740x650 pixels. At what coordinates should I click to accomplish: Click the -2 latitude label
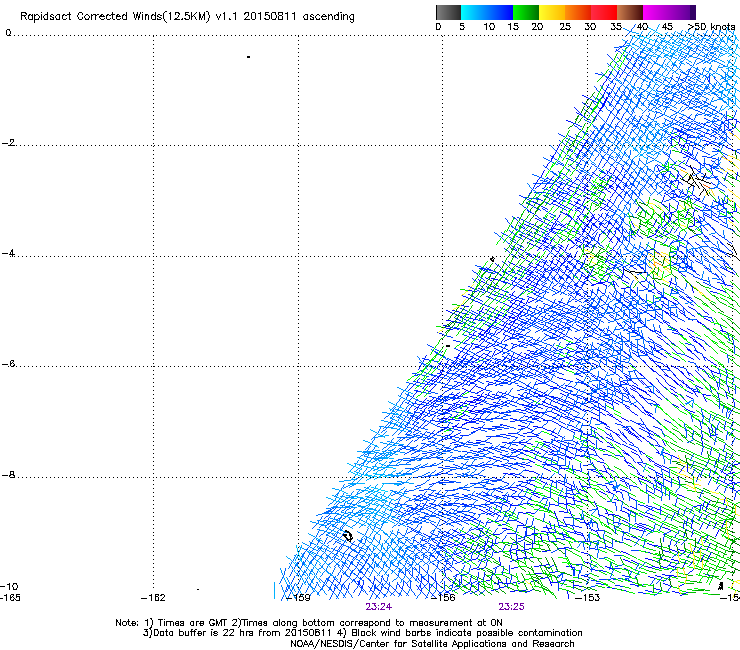[x=8, y=143]
